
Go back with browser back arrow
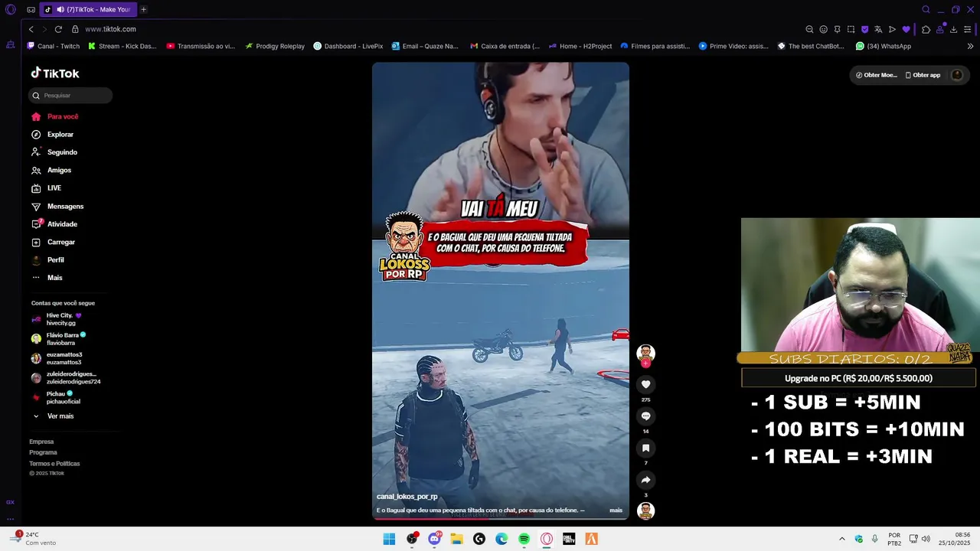(31, 29)
